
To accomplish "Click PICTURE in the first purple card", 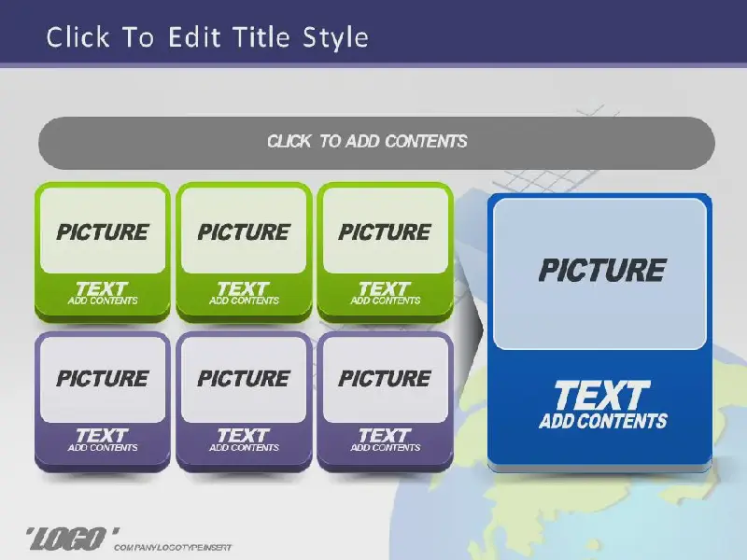I will coord(103,379).
